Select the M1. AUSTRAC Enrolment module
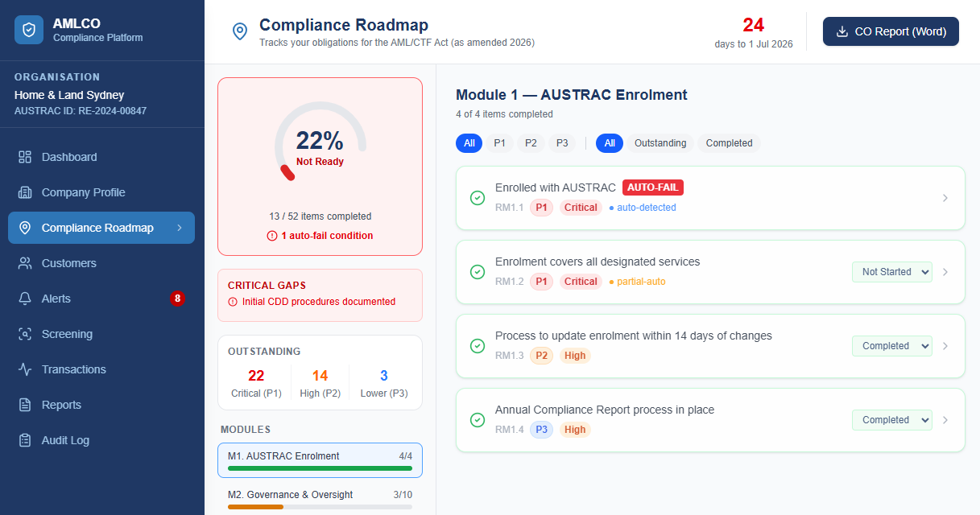This screenshot has height=515, width=980. point(320,460)
